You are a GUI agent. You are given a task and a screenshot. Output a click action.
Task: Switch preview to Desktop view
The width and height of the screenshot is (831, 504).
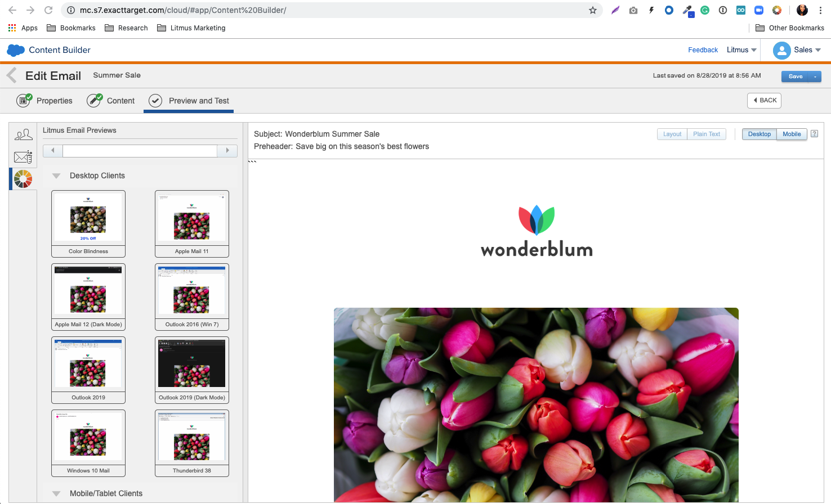tap(759, 134)
